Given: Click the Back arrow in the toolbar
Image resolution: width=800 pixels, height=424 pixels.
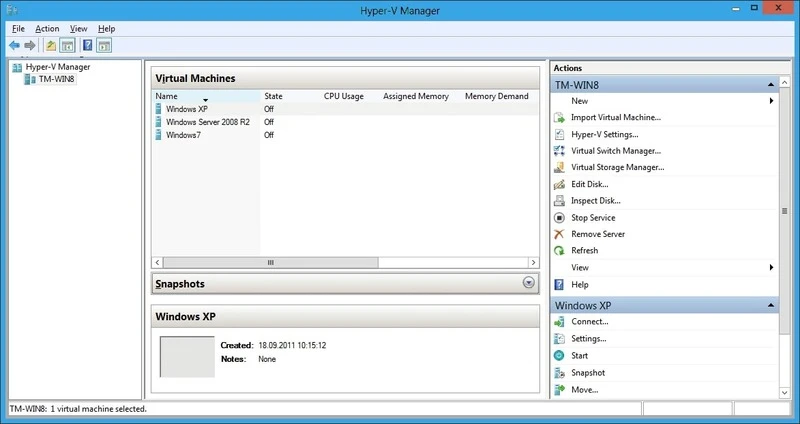Looking at the screenshot, I should tap(14, 45).
